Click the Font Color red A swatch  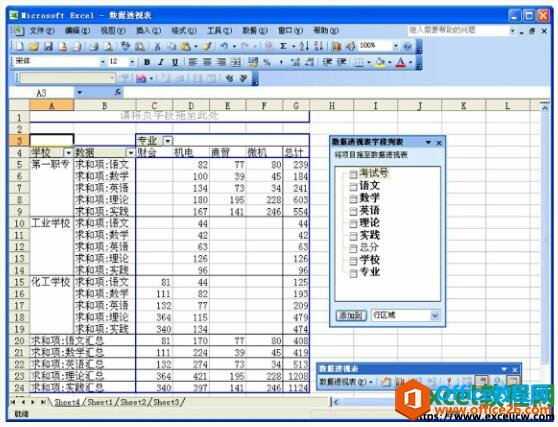401,62
